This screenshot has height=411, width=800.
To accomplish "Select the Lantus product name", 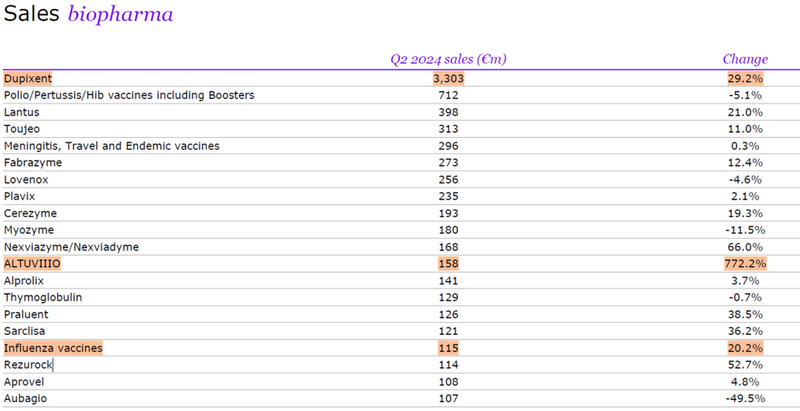I will [x=22, y=112].
